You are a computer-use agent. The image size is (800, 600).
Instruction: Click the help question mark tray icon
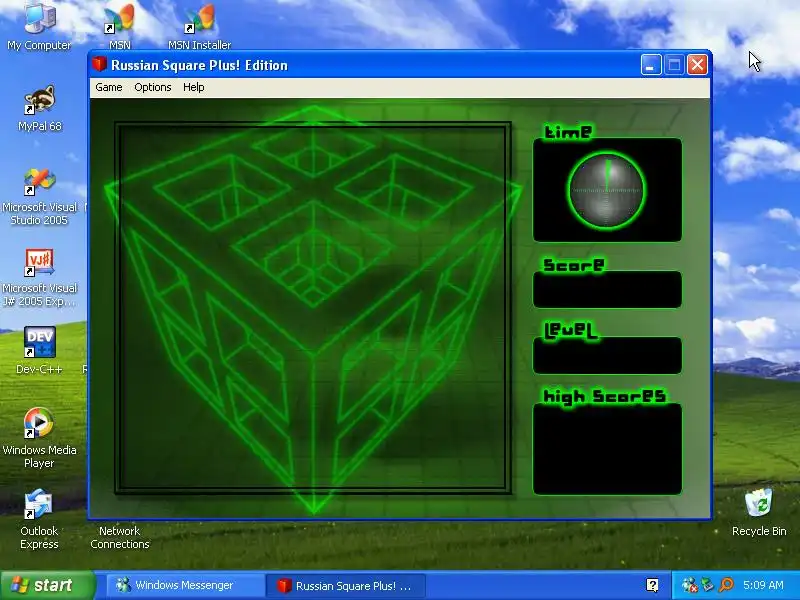point(652,585)
